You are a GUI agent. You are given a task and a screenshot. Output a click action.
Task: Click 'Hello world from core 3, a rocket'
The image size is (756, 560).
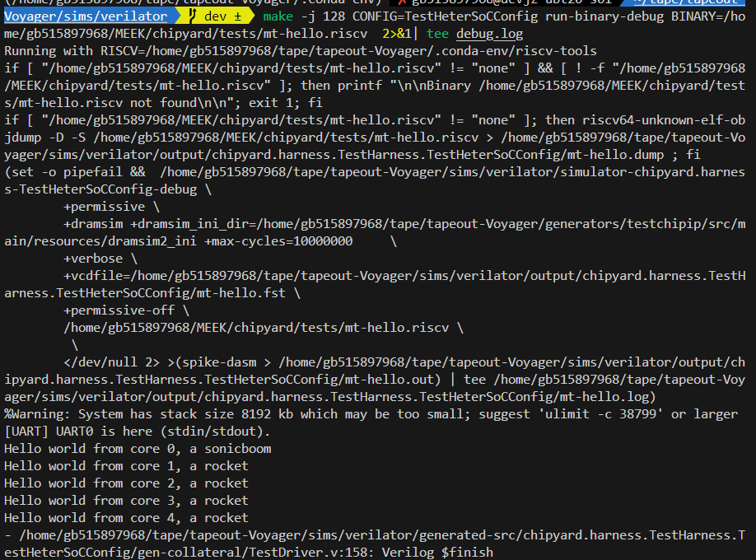click(x=126, y=501)
